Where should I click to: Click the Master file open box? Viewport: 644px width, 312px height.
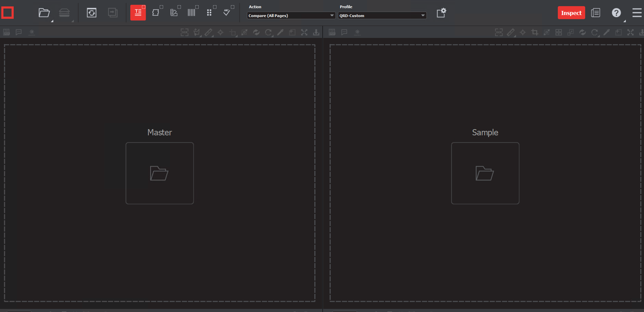coord(160,173)
